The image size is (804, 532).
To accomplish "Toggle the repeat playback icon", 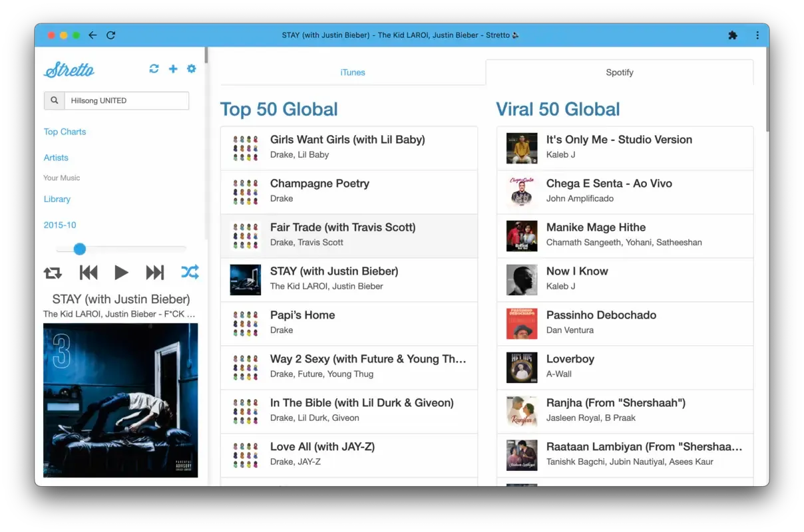I will [x=53, y=273].
